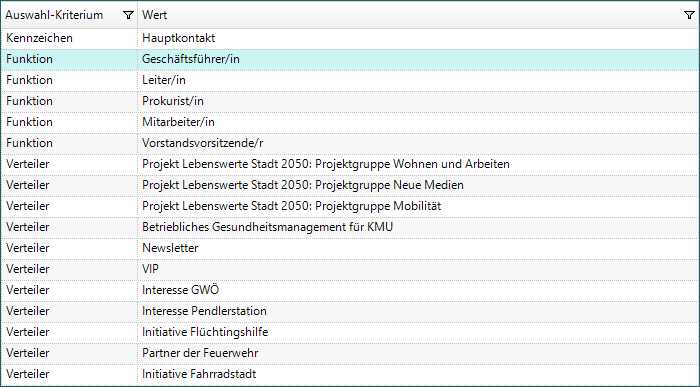
Task: Select Verteiler cell beside Interesse Pendlerstation
Action: click(x=69, y=311)
